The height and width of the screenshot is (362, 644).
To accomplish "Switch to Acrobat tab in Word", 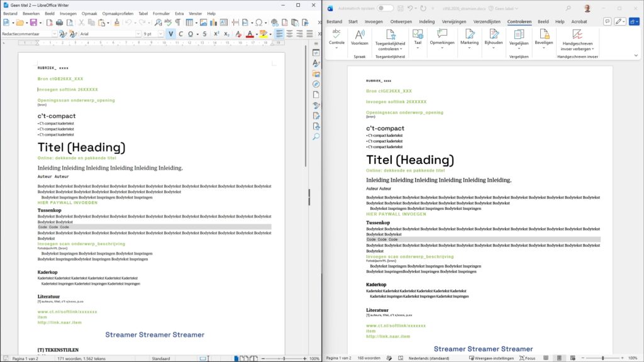I will (x=579, y=22).
